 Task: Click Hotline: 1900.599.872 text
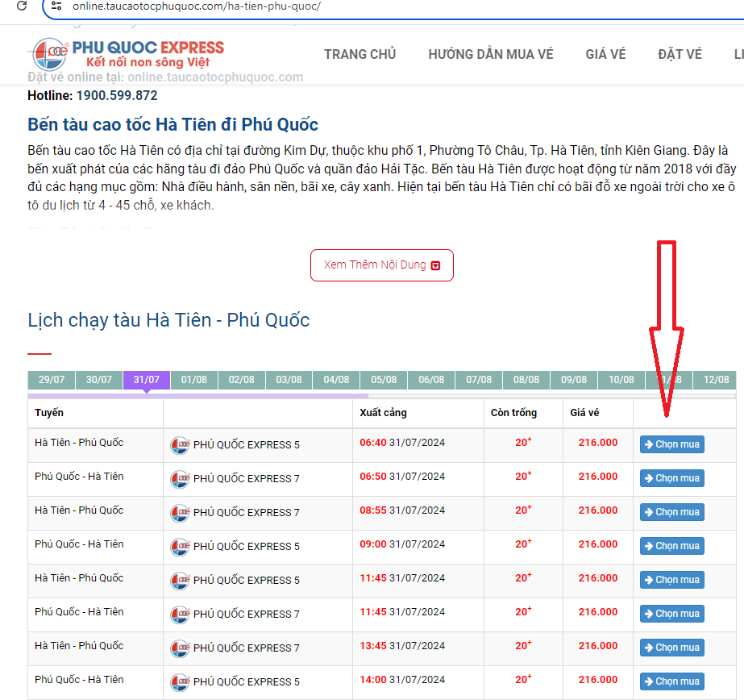point(93,96)
